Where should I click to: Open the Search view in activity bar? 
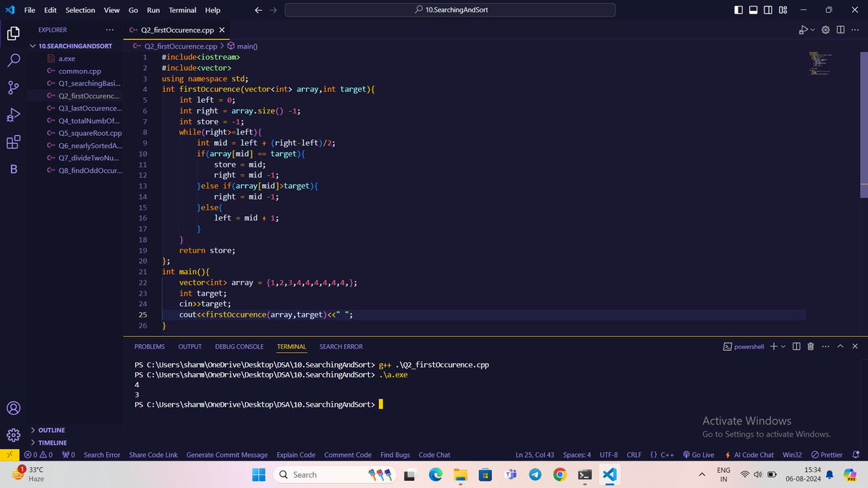pyautogui.click(x=13, y=61)
